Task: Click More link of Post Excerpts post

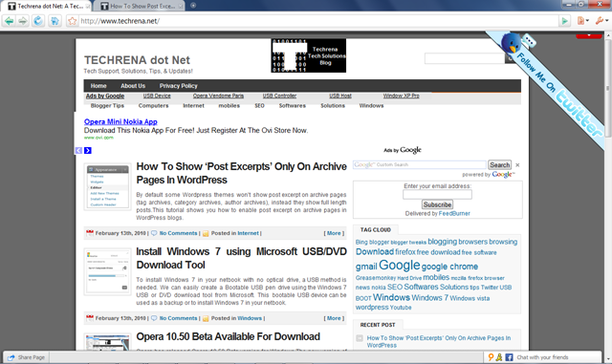Action: tap(334, 233)
